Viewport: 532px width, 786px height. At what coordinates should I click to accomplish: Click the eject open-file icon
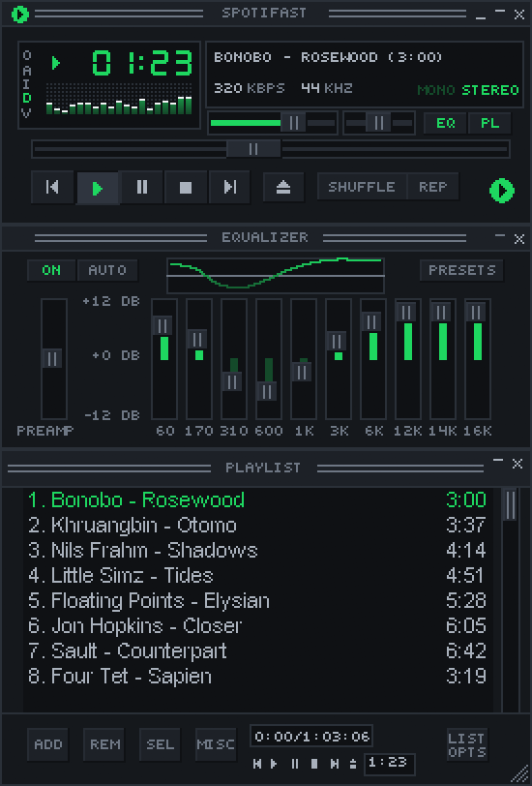click(283, 188)
